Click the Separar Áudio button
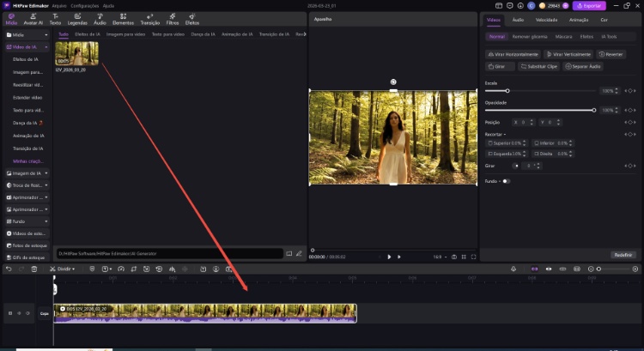644x351 pixels. [x=583, y=66]
